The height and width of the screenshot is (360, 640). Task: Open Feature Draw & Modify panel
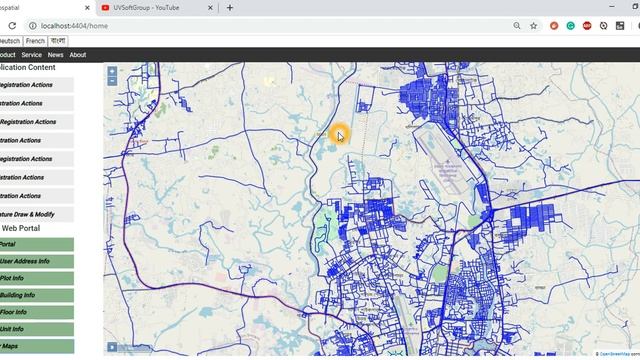pyautogui.click(x=37, y=214)
